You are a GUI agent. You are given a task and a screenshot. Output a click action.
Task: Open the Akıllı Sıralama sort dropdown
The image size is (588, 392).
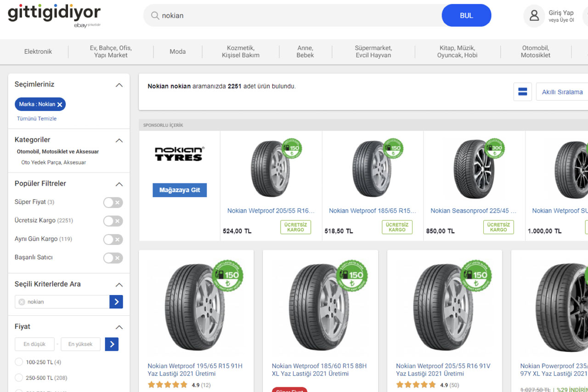[562, 92]
